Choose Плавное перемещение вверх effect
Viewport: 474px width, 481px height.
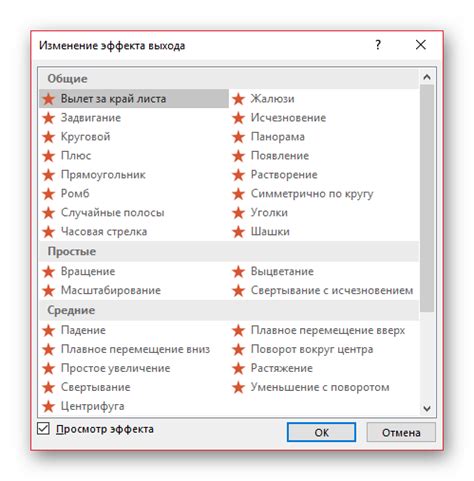click(x=324, y=330)
